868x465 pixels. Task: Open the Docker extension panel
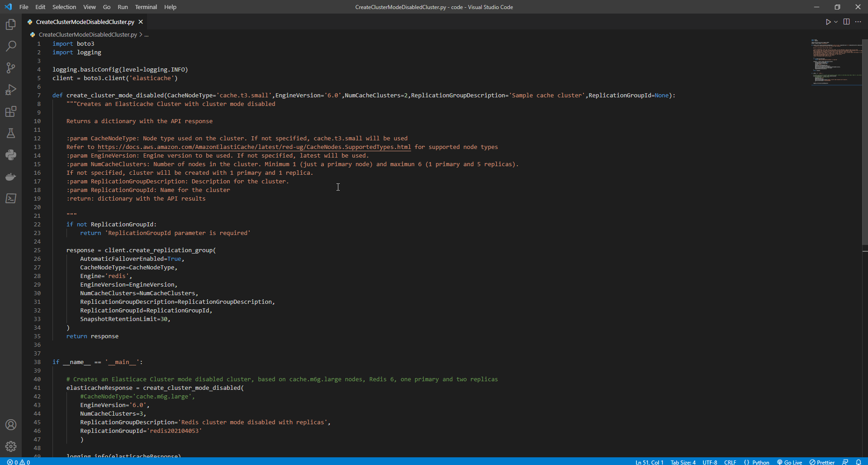coord(11,177)
